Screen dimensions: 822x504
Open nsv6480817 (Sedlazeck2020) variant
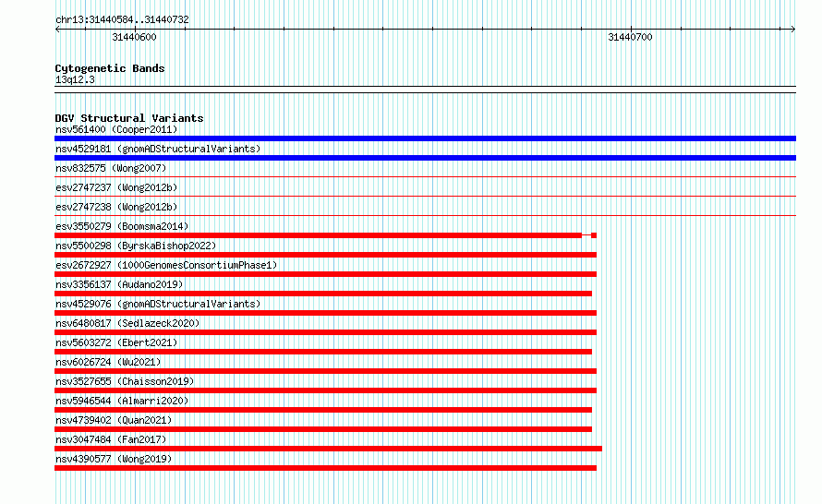coord(127,323)
